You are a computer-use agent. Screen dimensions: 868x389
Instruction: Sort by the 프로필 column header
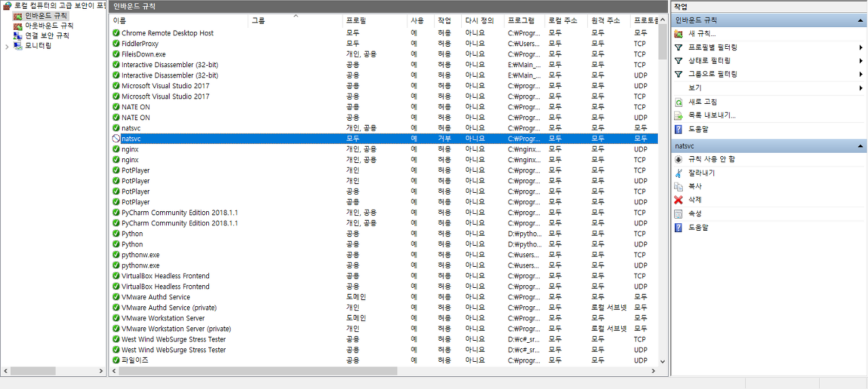(x=375, y=21)
